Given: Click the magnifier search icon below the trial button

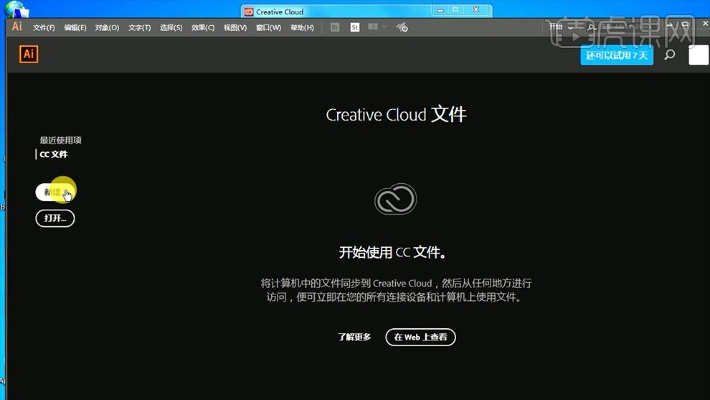Looking at the screenshot, I should coord(669,55).
